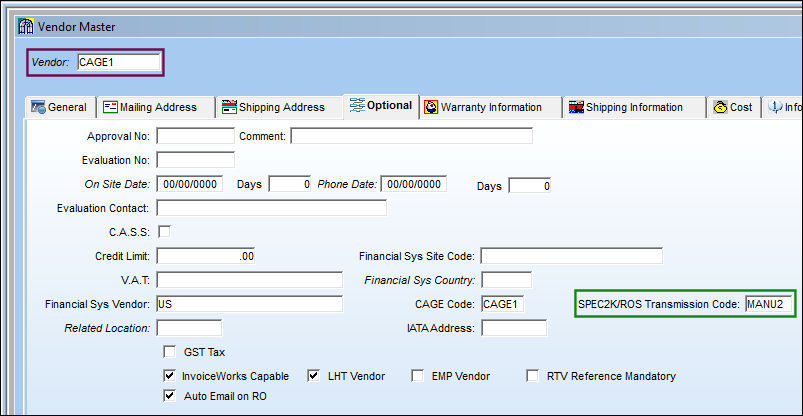Screen dimensions: 803x416
Task: Uncheck InvoiceWorks Capable
Action: [169, 376]
